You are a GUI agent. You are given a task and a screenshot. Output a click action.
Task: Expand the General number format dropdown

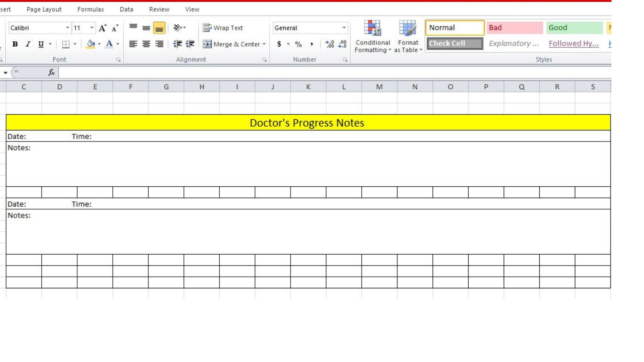tap(344, 28)
